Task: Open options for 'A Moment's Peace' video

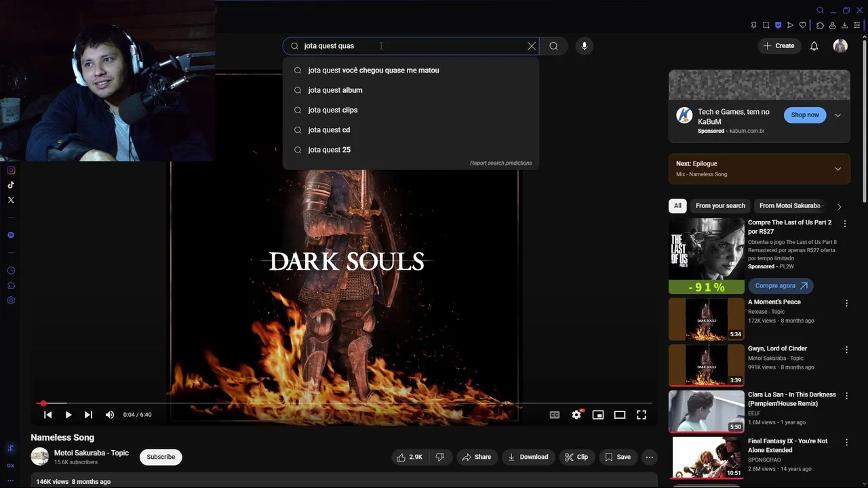Action: click(846, 304)
